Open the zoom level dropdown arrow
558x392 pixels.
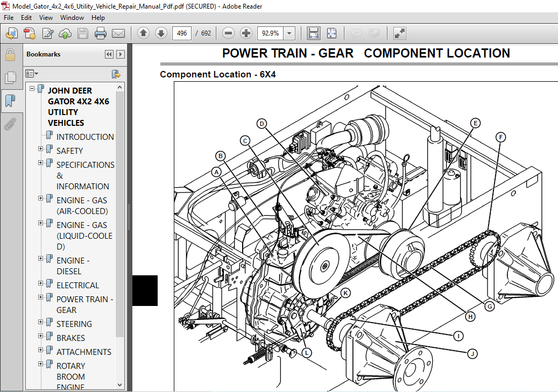pyautogui.click(x=289, y=33)
